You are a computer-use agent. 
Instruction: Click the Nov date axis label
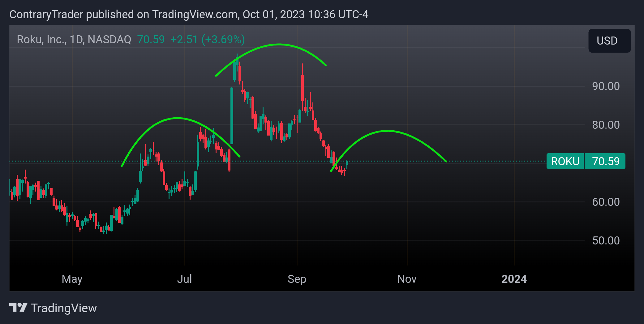(x=407, y=279)
